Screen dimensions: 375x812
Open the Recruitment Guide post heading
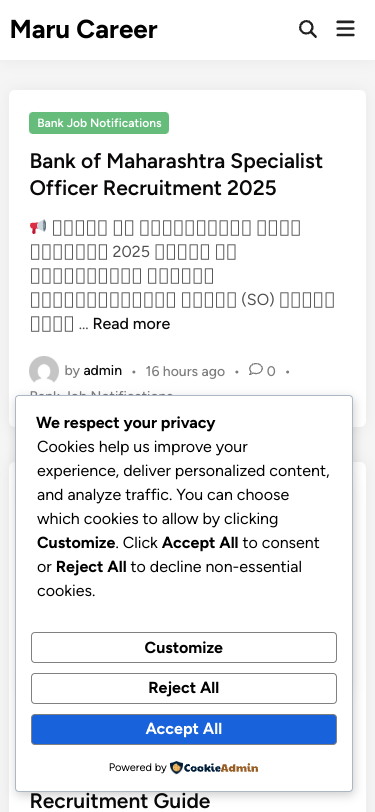pos(120,801)
